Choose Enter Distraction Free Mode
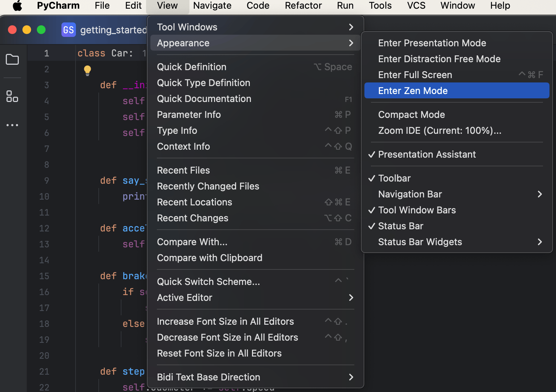Image resolution: width=556 pixels, height=392 pixels. 439,59
